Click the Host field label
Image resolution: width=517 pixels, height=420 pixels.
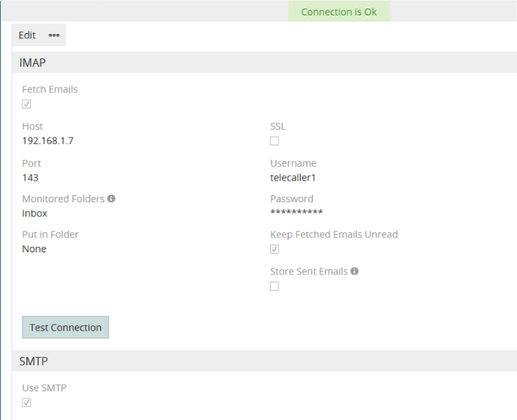coord(32,126)
